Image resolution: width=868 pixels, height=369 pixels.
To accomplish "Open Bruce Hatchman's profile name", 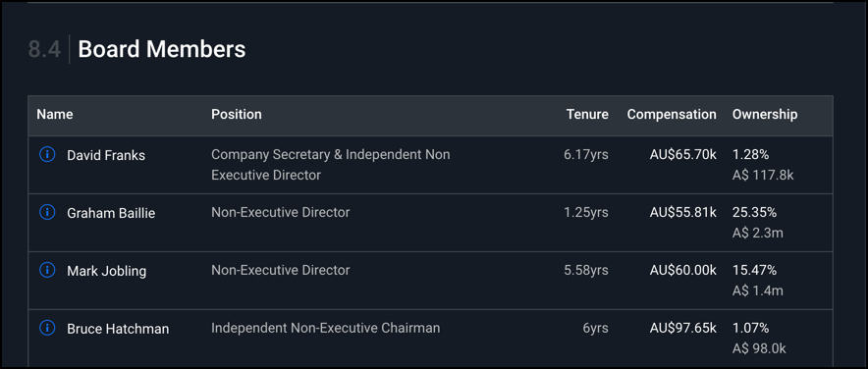I will coord(118,329).
